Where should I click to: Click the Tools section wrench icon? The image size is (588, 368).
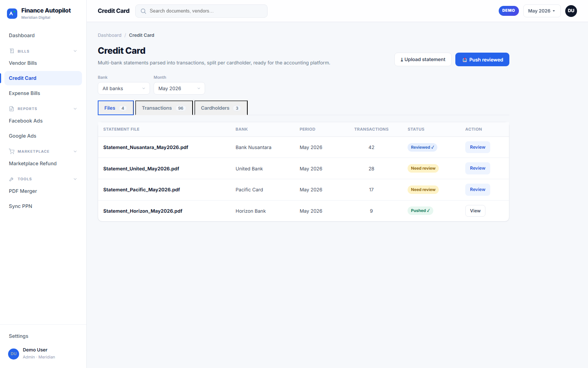click(x=12, y=179)
